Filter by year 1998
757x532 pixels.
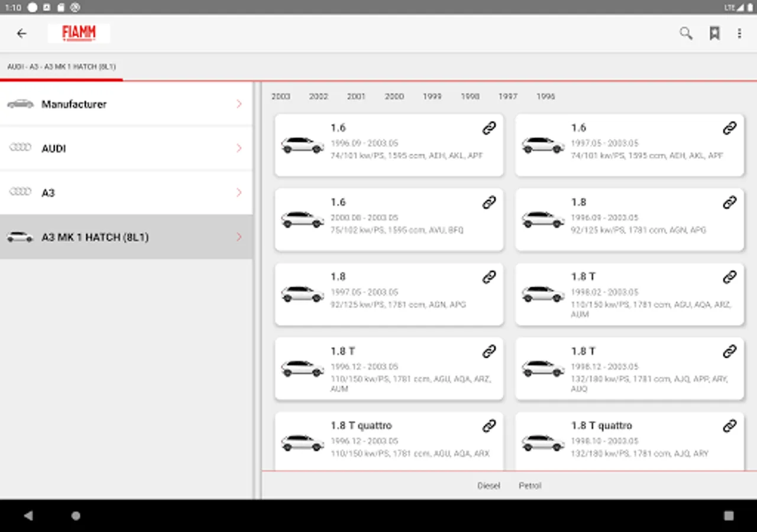470,96
